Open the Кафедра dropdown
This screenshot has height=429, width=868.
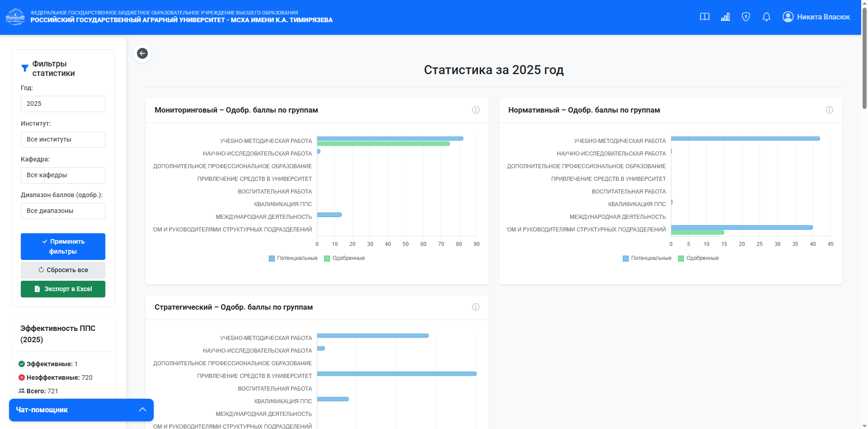[x=63, y=175]
